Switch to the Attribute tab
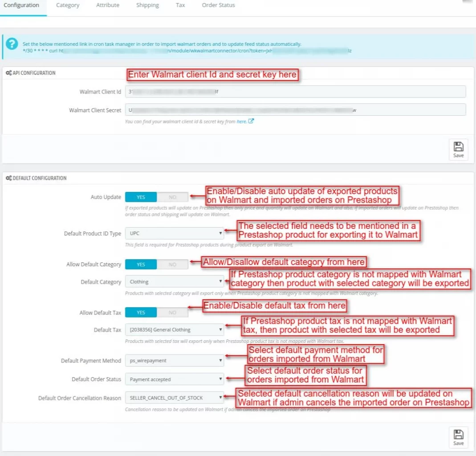 point(108,5)
